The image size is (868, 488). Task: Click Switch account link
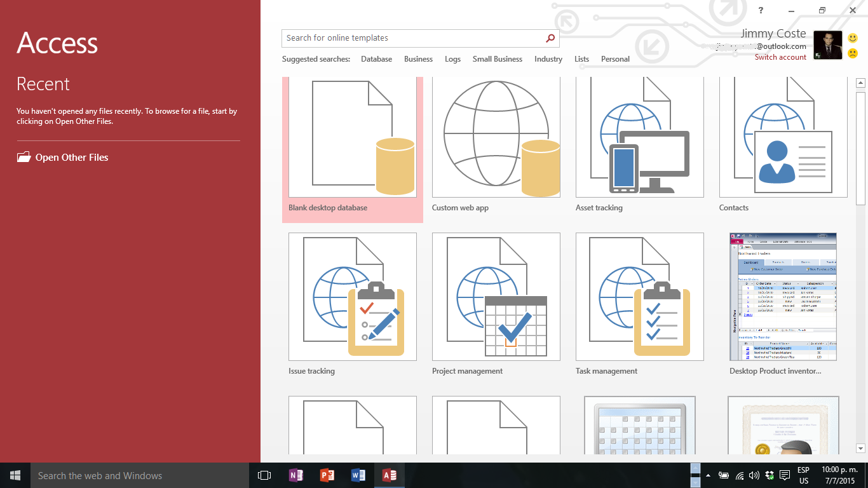pos(780,57)
